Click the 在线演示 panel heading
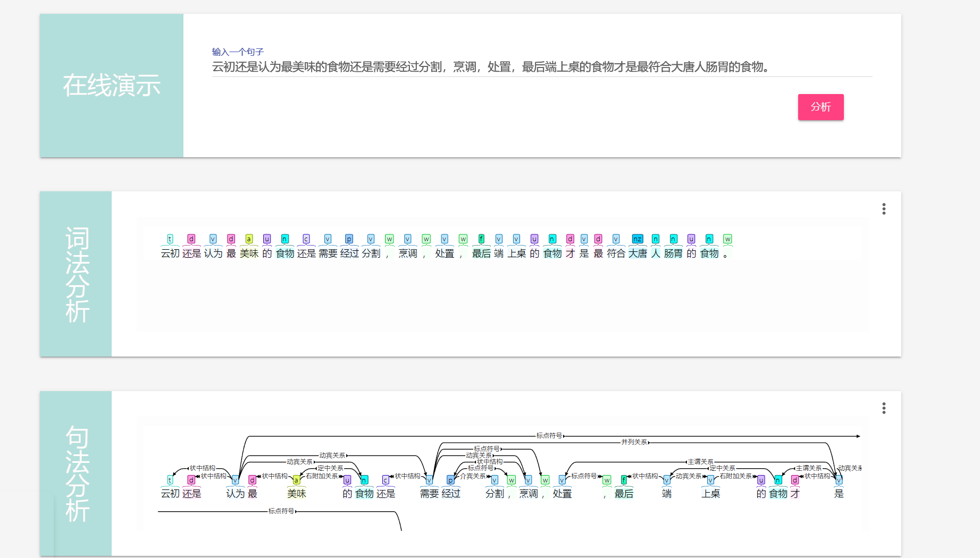Screen dimensions: 980x558 112,86
